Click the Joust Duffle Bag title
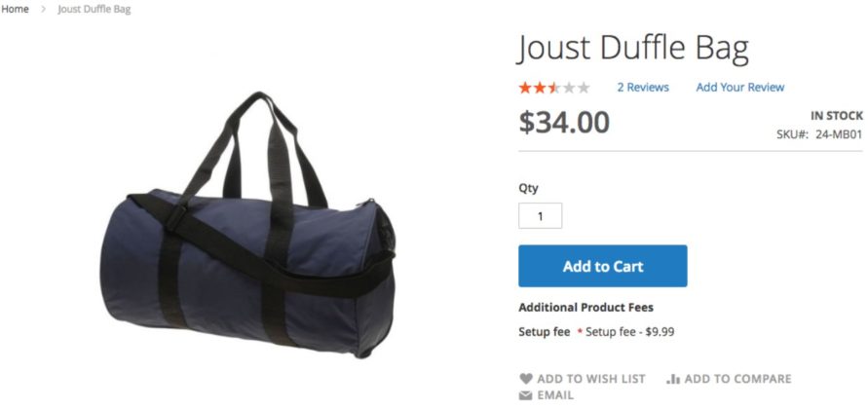868x409 pixels. [632, 47]
